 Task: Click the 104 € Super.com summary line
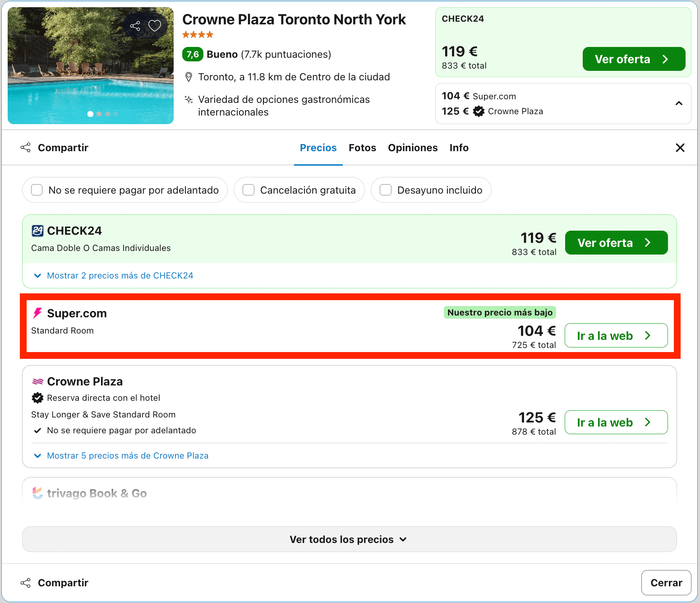(x=479, y=96)
